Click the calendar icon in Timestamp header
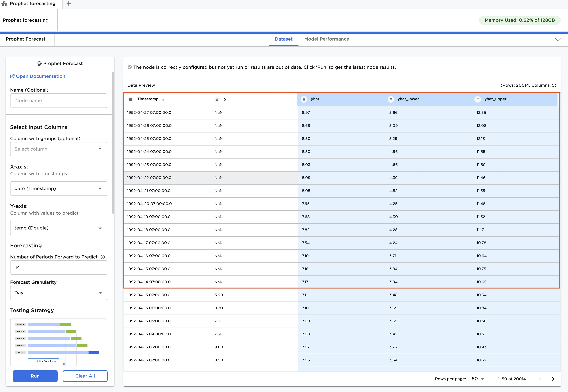This screenshot has width=568, height=392. (131, 99)
